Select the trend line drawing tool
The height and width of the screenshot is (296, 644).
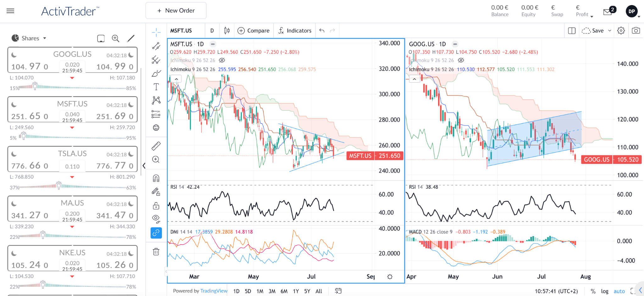156,46
